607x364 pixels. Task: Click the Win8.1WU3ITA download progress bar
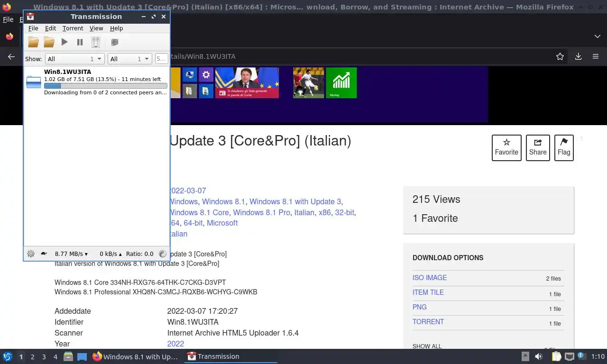point(105,86)
